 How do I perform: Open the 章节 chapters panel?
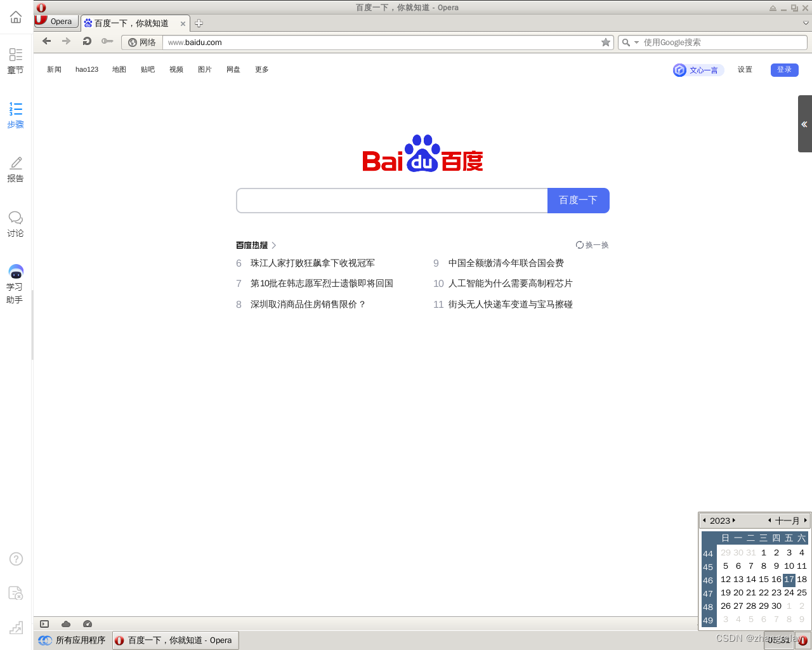click(16, 61)
